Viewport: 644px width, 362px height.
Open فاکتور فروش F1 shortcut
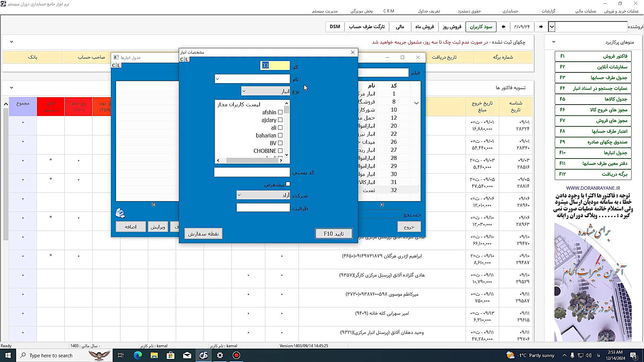[593, 56]
